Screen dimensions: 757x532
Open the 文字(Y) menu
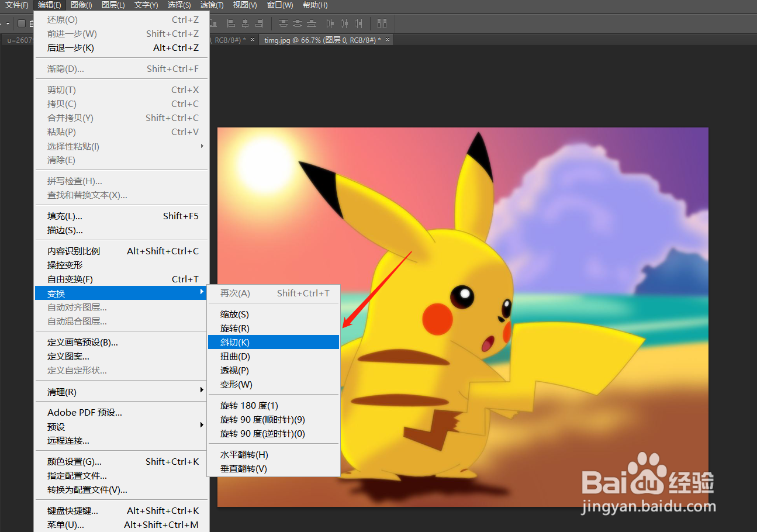coord(146,5)
